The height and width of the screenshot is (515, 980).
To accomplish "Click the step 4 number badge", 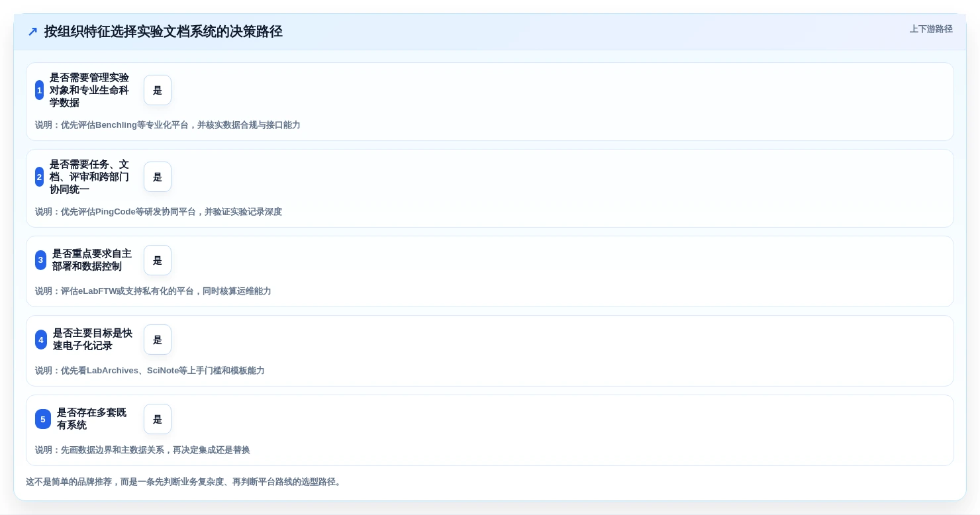I will click(41, 340).
